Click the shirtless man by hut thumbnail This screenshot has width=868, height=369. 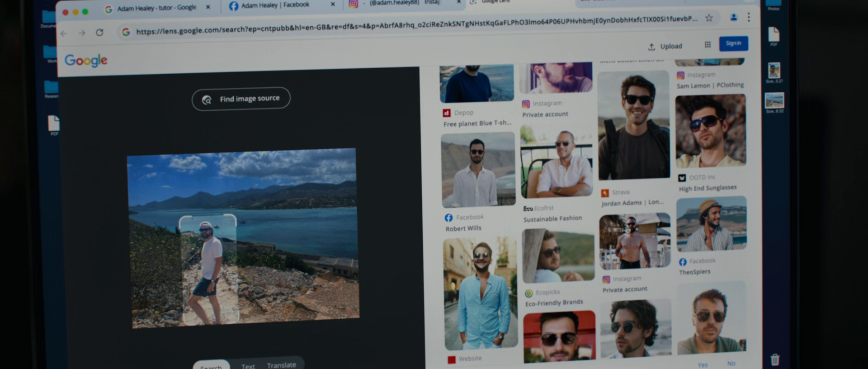pyautogui.click(x=635, y=241)
